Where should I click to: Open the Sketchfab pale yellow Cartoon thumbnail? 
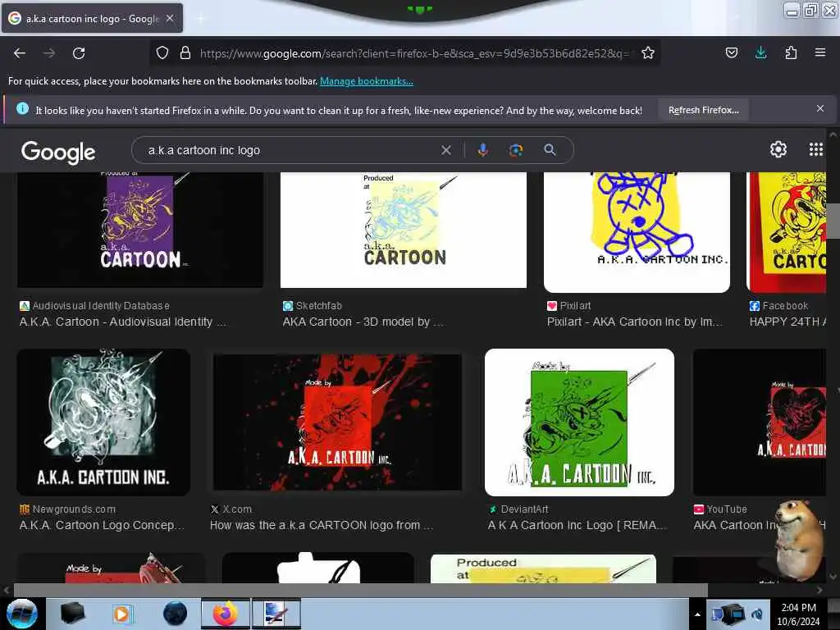[404, 230]
